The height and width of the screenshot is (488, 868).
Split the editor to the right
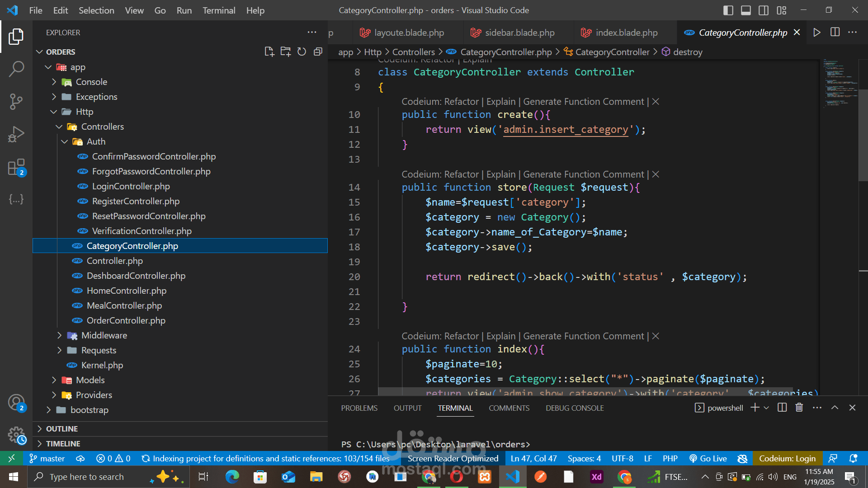pyautogui.click(x=835, y=33)
